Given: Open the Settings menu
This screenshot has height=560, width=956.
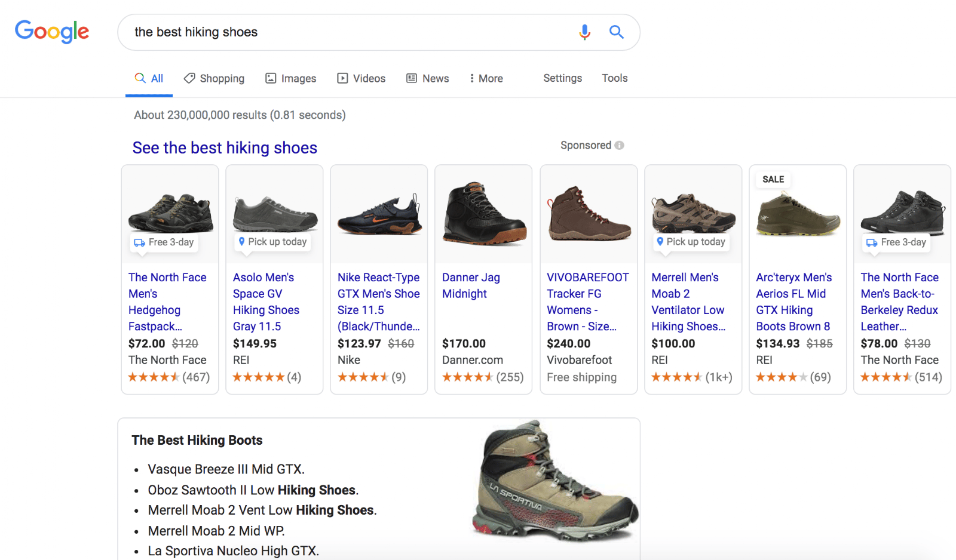Looking at the screenshot, I should (x=562, y=78).
